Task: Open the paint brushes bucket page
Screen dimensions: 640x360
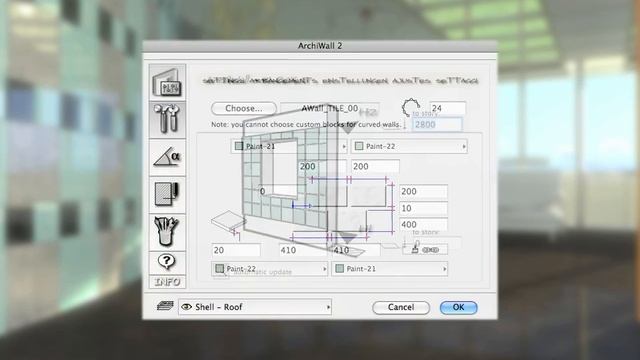Action: (x=167, y=232)
